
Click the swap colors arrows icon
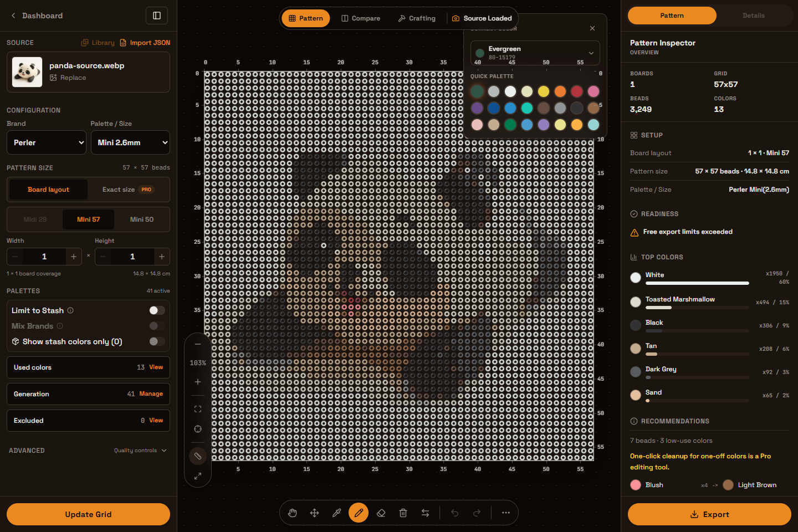(x=426, y=513)
